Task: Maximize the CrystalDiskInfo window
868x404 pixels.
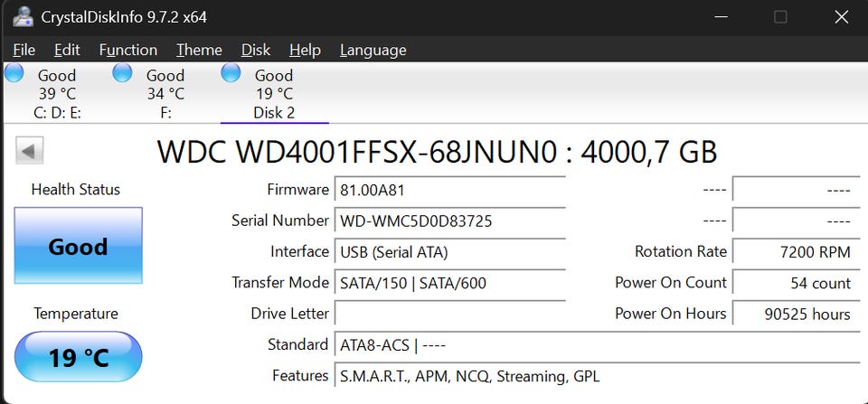Action: 780,17
